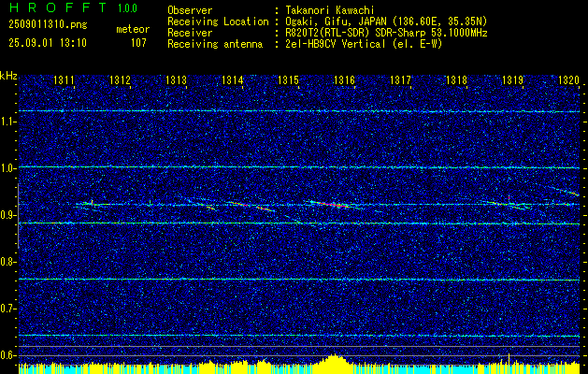The width and height of the screenshot is (588, 374).
Task: Click the kHz unit label
Action: pos(8,76)
